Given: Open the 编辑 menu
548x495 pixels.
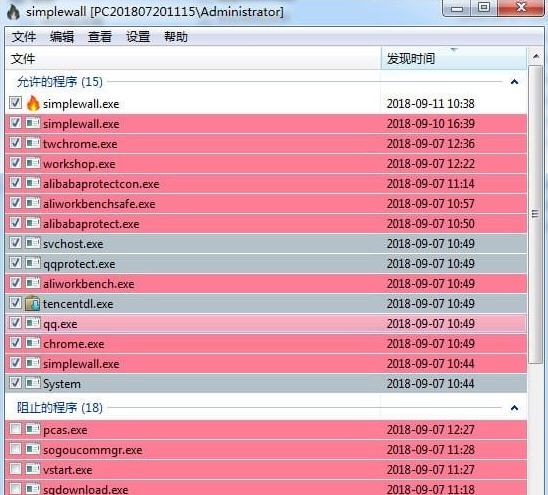Looking at the screenshot, I should tap(62, 37).
